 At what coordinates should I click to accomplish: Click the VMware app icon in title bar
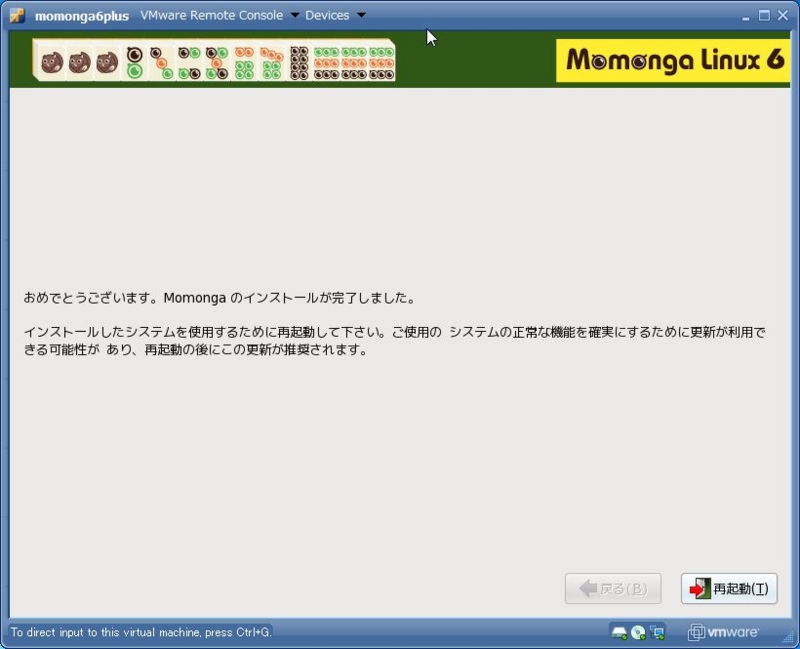coord(17,15)
